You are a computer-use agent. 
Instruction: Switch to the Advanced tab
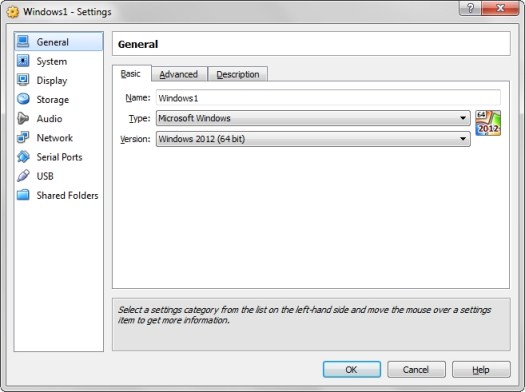click(x=179, y=74)
